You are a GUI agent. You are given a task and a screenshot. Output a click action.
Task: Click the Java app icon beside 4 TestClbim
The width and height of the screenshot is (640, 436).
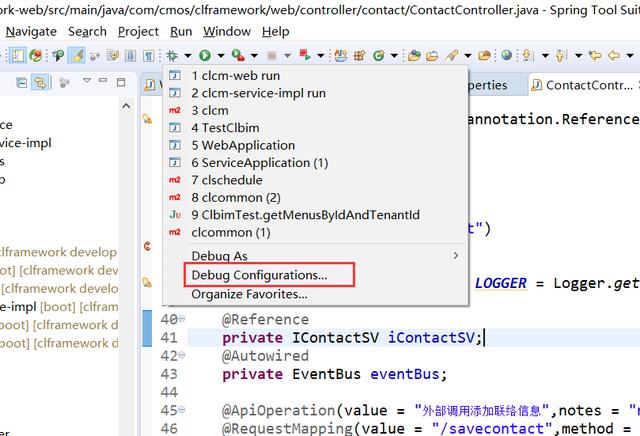(175, 128)
